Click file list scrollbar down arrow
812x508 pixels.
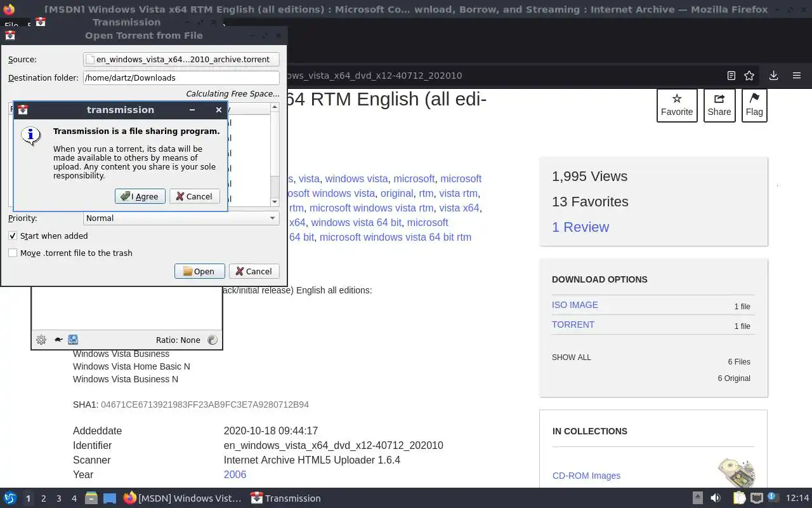click(275, 202)
